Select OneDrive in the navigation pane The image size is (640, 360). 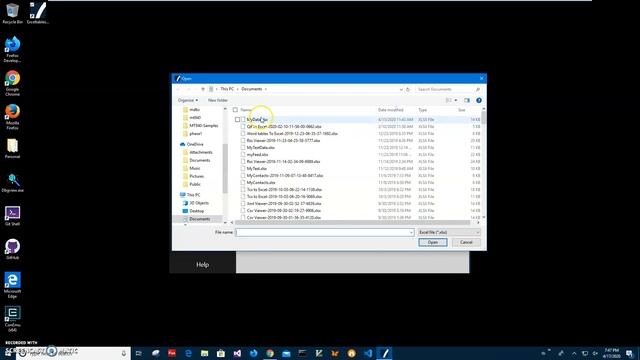pos(195,144)
